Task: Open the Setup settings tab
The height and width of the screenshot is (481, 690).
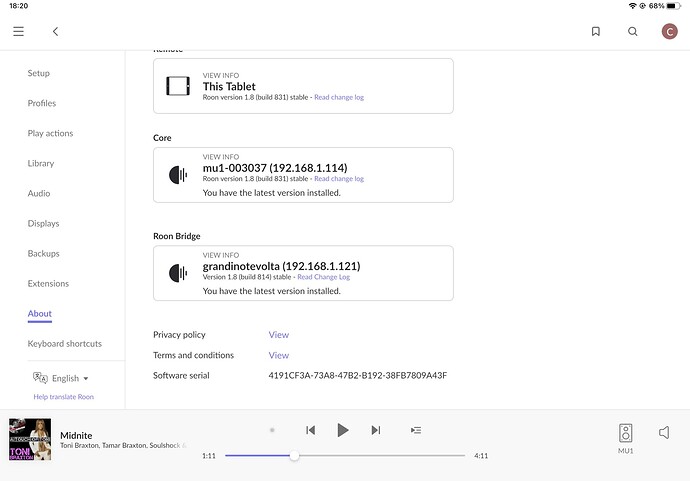Action: click(39, 73)
